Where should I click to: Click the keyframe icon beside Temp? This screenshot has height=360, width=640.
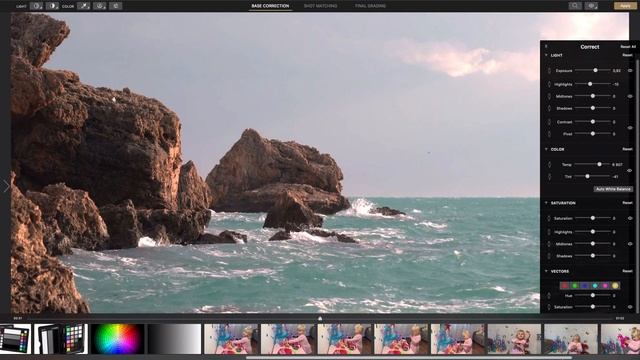point(549,164)
